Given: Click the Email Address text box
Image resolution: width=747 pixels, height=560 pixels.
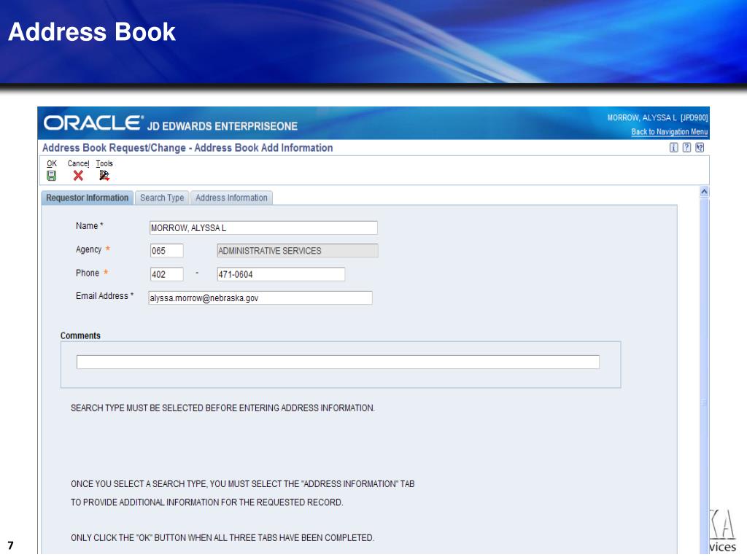Looking at the screenshot, I should point(260,297).
